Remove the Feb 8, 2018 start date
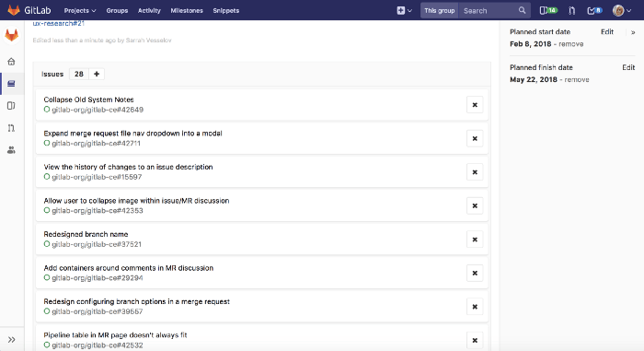This screenshot has height=351, width=644. click(x=571, y=44)
